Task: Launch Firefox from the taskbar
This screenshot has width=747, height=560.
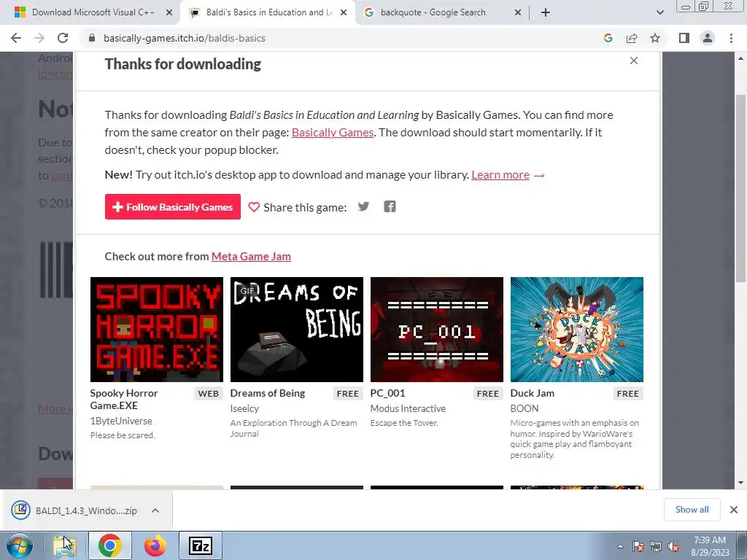Action: (x=155, y=545)
